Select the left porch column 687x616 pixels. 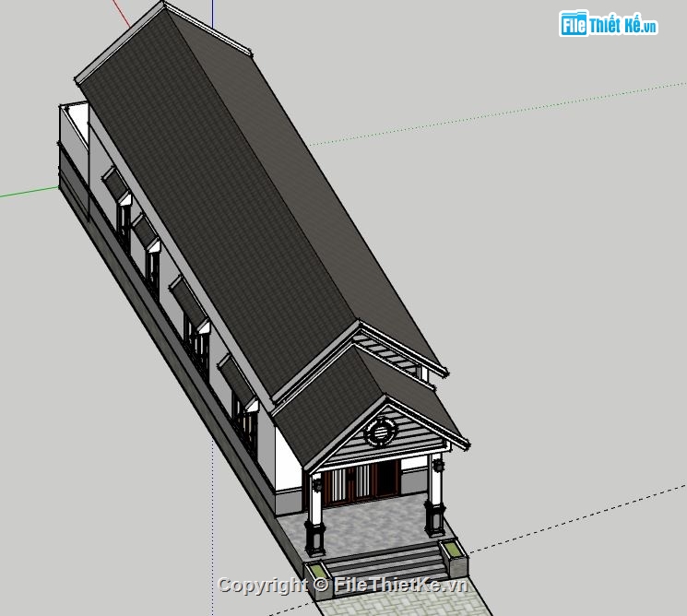click(314, 514)
